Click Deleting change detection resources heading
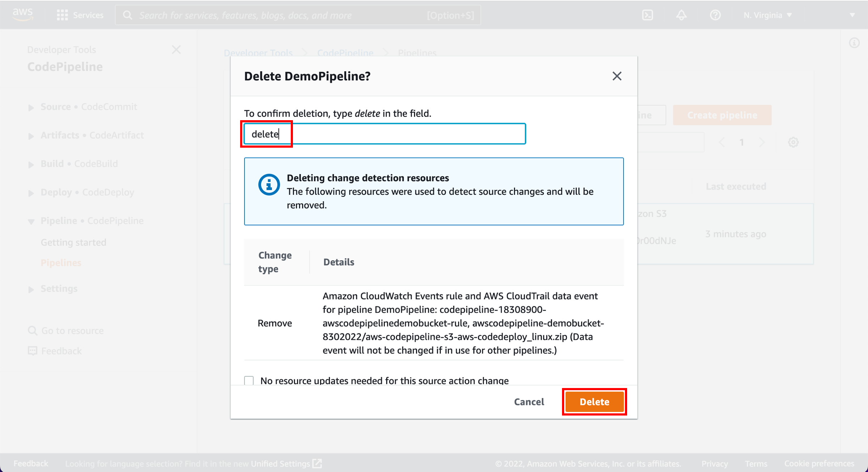The height and width of the screenshot is (472, 868). pyautogui.click(x=368, y=178)
